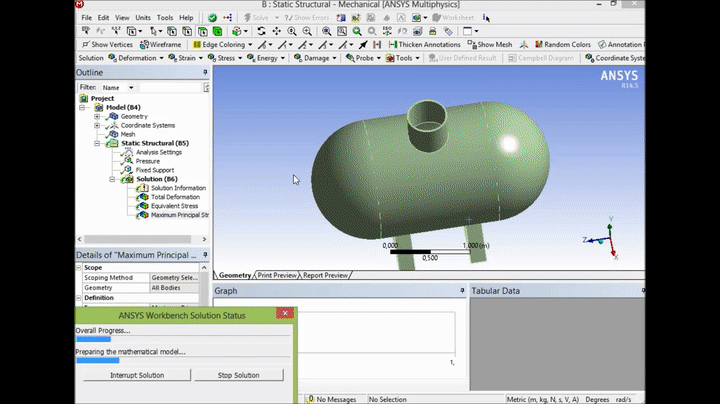Select the Total Deformation result item
Screen dimensions: 720x404
pyautogui.click(x=177, y=197)
